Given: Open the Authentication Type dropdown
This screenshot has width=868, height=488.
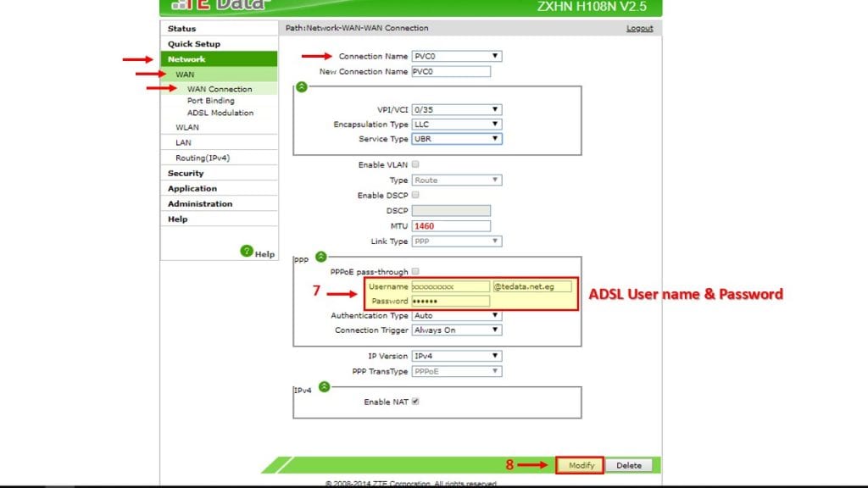Looking at the screenshot, I should tap(495, 315).
